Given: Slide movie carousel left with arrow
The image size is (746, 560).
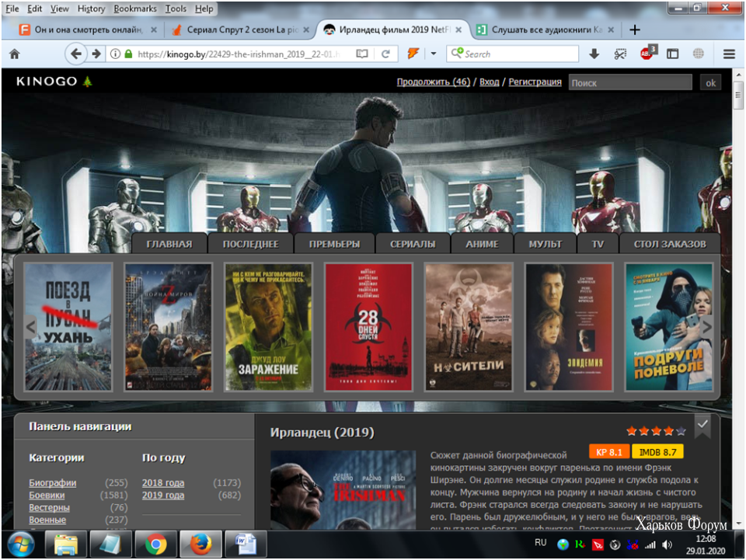Looking at the screenshot, I should pyautogui.click(x=31, y=326).
